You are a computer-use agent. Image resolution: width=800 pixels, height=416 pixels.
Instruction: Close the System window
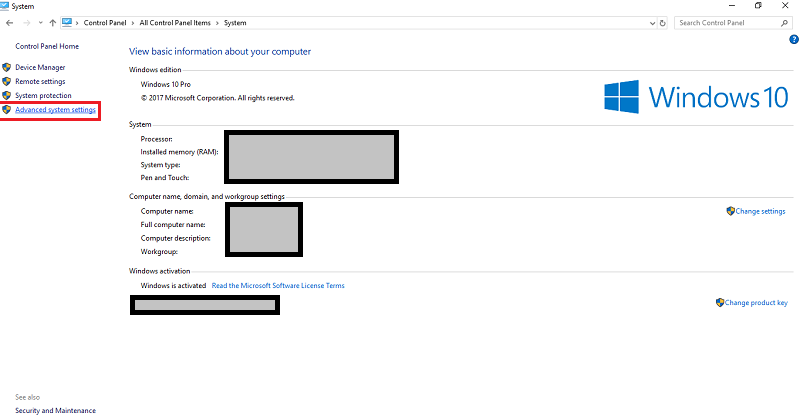785,6
